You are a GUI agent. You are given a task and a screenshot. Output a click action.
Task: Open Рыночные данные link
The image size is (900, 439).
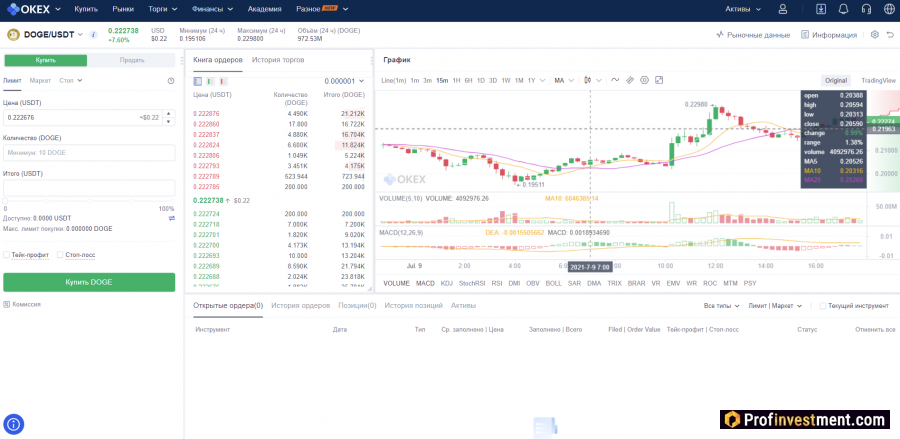tap(753, 35)
